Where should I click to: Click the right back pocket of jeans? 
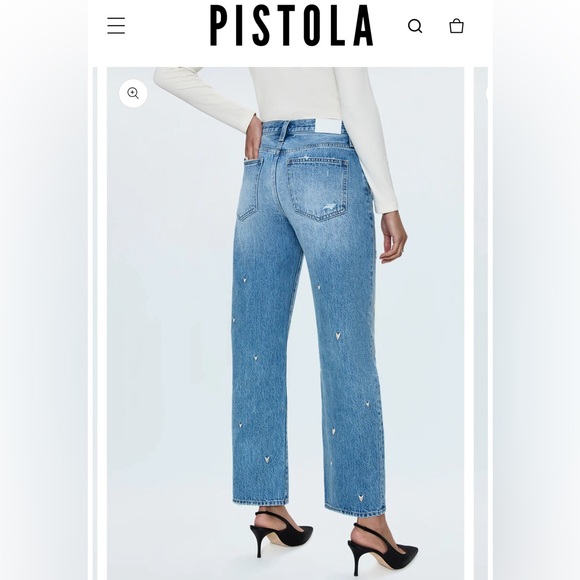[318, 188]
